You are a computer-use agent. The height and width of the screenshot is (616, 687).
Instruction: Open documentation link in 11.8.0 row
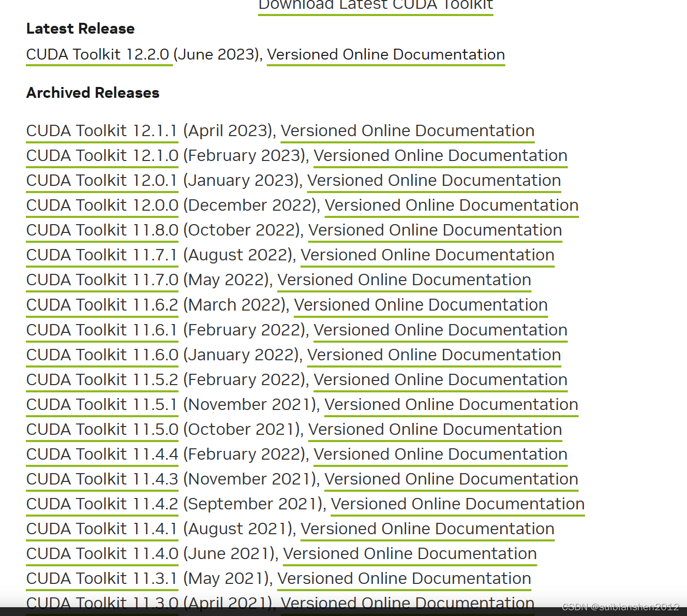tap(435, 230)
